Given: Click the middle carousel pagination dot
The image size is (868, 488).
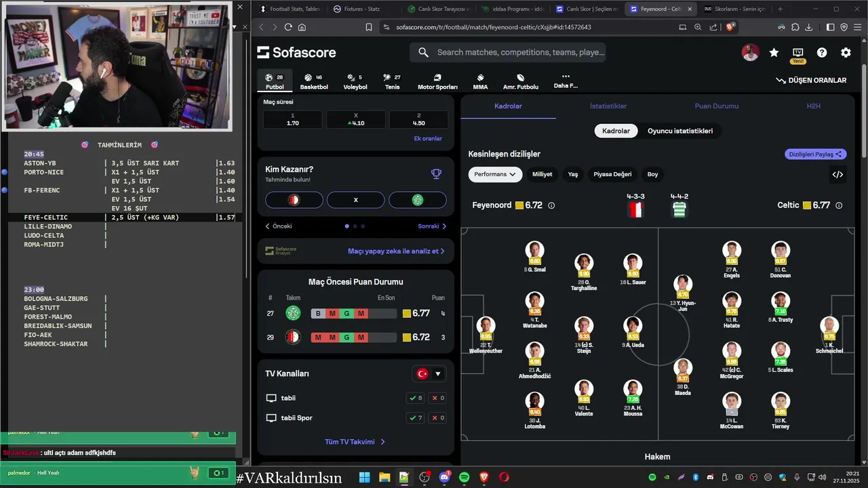Looking at the screenshot, I should click(355, 226).
